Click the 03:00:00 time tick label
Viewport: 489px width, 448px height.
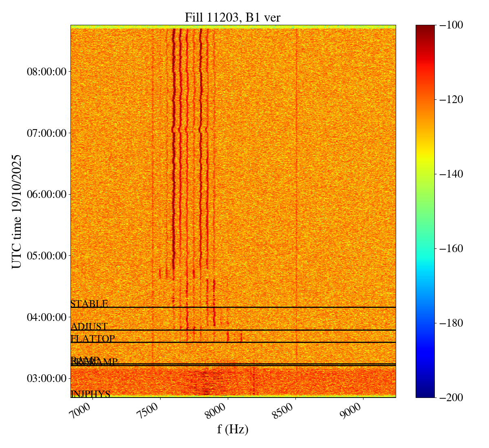46,378
